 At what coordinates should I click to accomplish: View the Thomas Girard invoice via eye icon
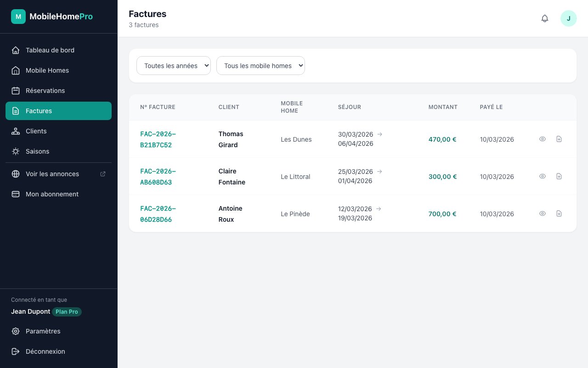pyautogui.click(x=543, y=139)
